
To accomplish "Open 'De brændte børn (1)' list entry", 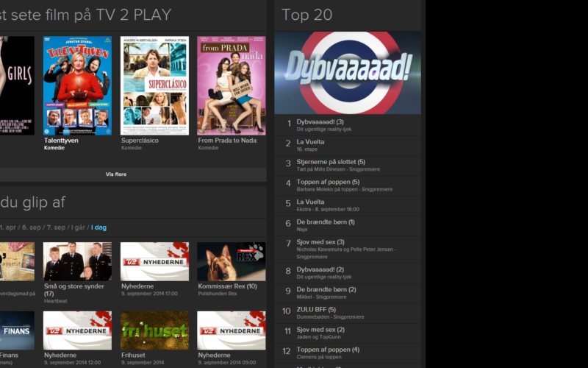I will (326, 222).
